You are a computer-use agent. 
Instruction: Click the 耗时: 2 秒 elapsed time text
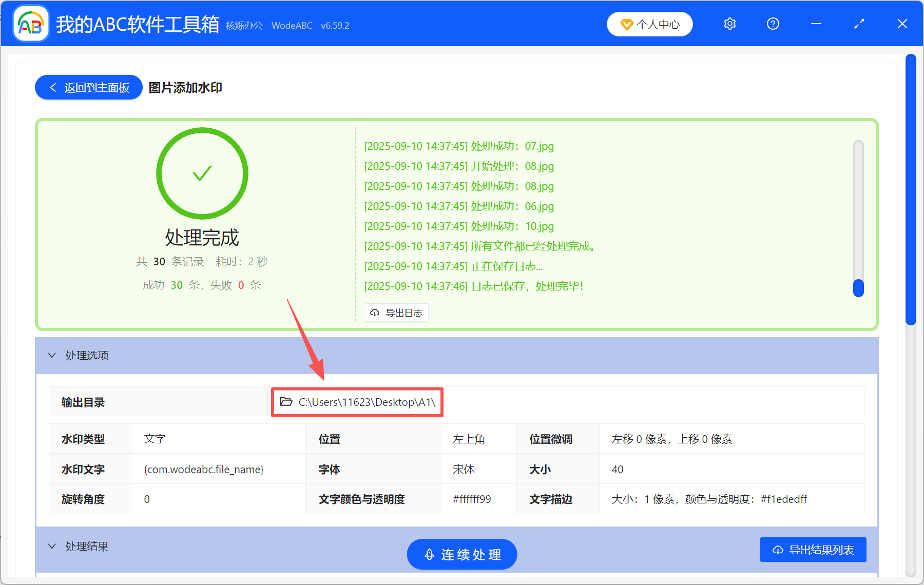click(x=242, y=262)
